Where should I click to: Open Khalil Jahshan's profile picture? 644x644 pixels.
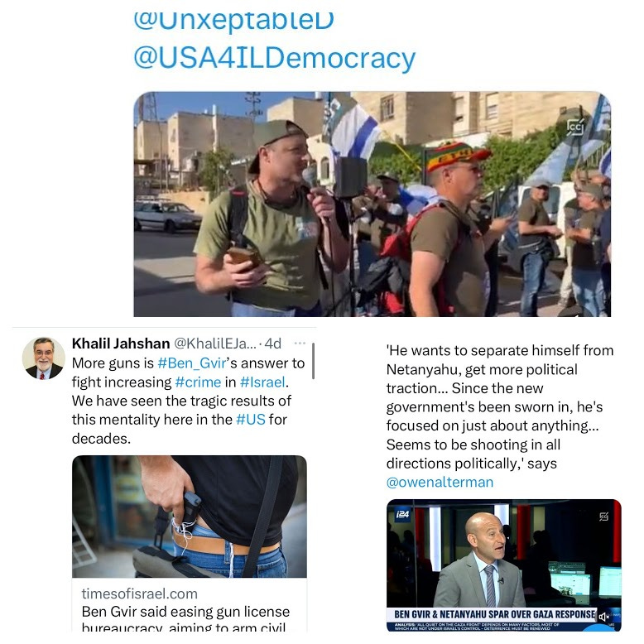coord(44,358)
